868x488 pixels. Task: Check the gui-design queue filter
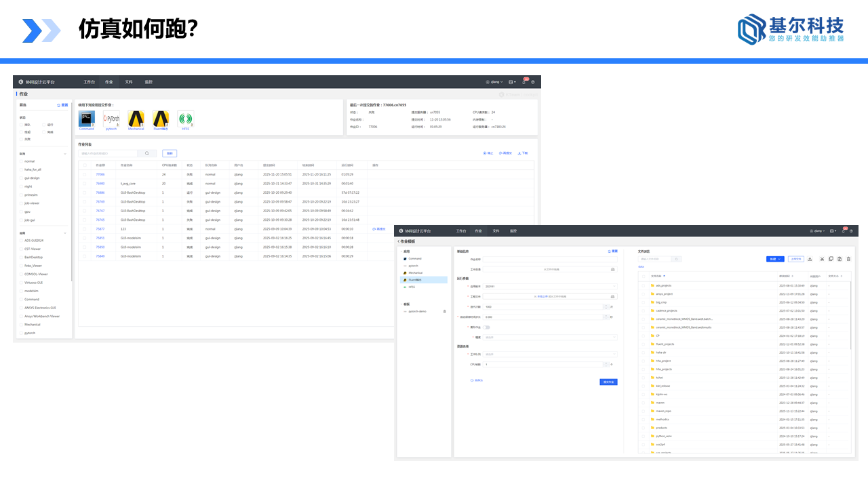(x=21, y=178)
